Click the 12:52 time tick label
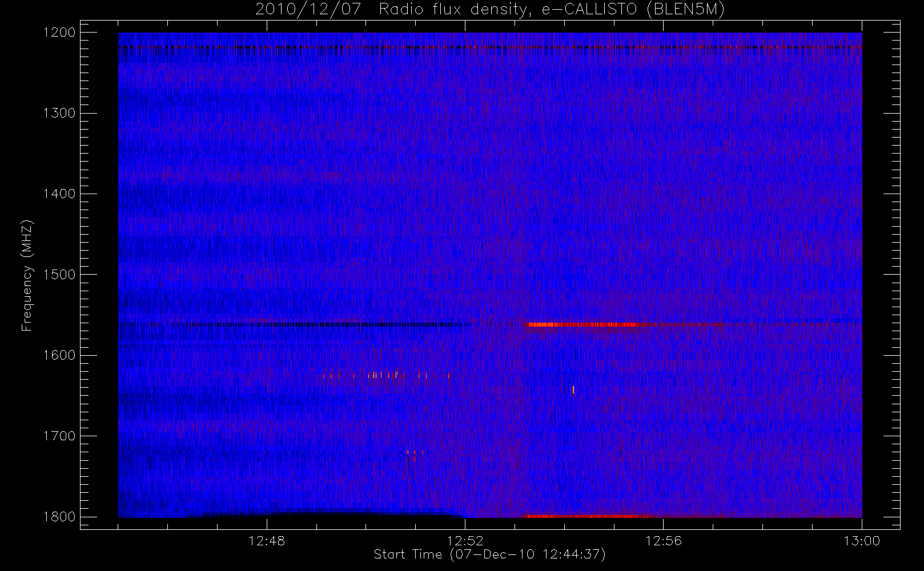The image size is (924, 571). pyautogui.click(x=465, y=541)
